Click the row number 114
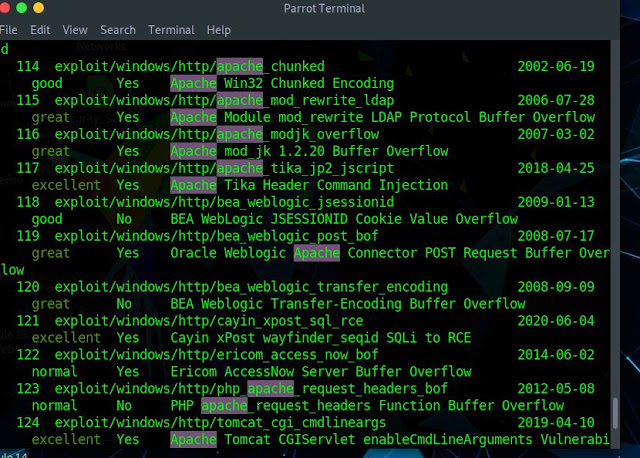Image resolution: width=640 pixels, height=458 pixels. [28, 66]
